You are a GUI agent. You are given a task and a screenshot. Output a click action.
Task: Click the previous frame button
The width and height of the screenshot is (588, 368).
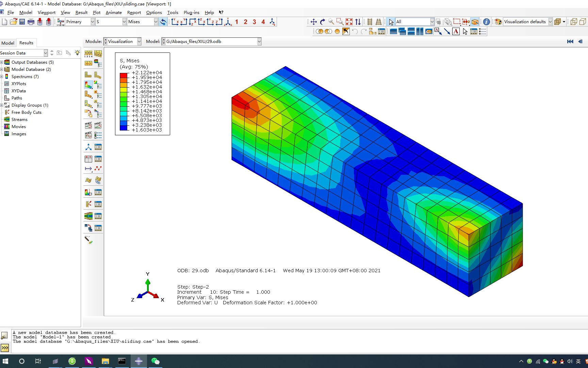(580, 41)
